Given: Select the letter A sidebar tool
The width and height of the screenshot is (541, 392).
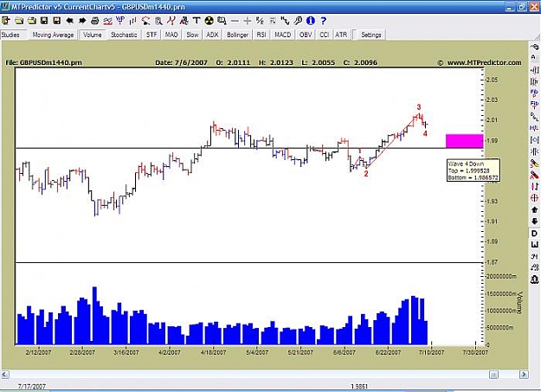Looking at the screenshot, I should click(x=534, y=57).
